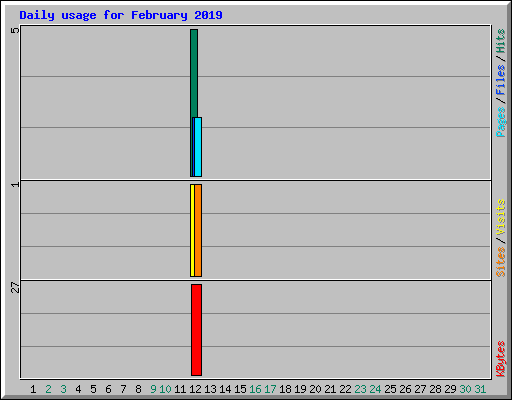Click day 3 on the x-axis
Screen dimensions: 512x400
63,389
